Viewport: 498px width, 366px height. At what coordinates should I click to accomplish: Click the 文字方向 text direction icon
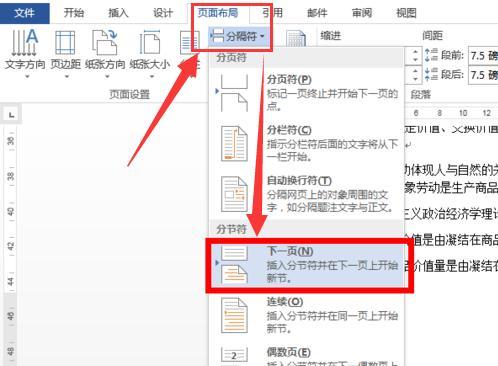25,42
